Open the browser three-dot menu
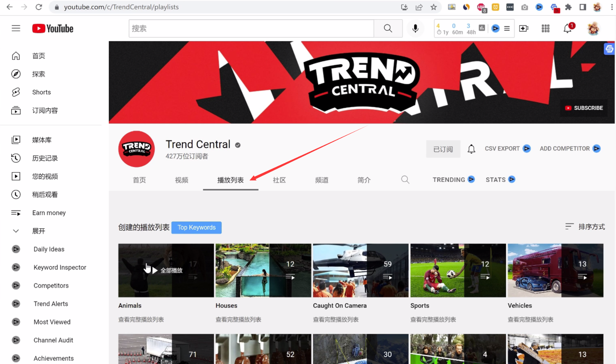 click(612, 7)
